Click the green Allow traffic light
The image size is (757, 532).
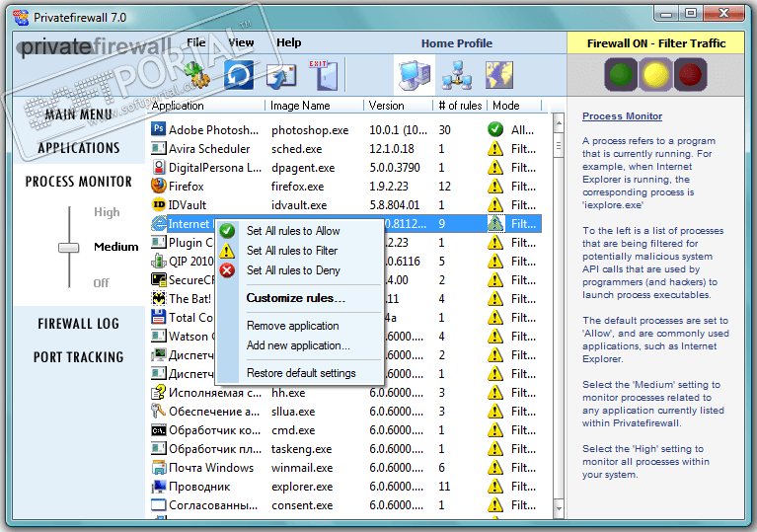click(x=621, y=75)
